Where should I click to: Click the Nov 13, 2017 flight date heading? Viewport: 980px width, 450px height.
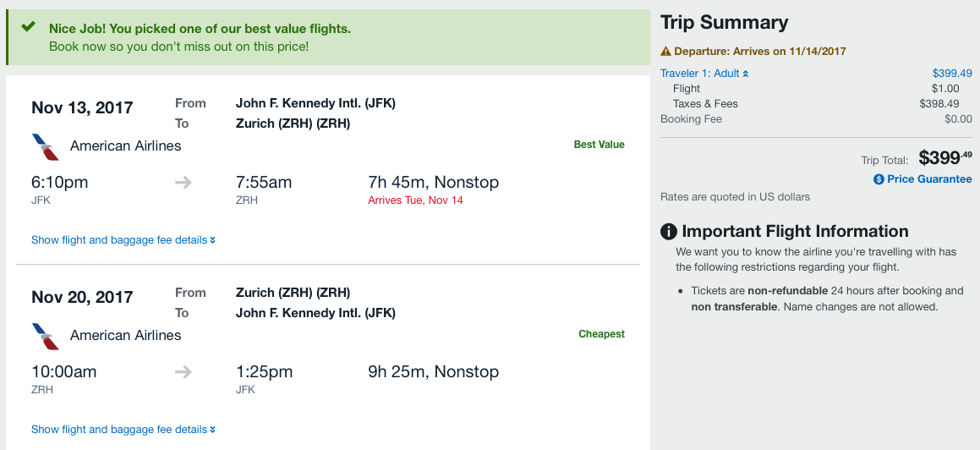(82, 107)
